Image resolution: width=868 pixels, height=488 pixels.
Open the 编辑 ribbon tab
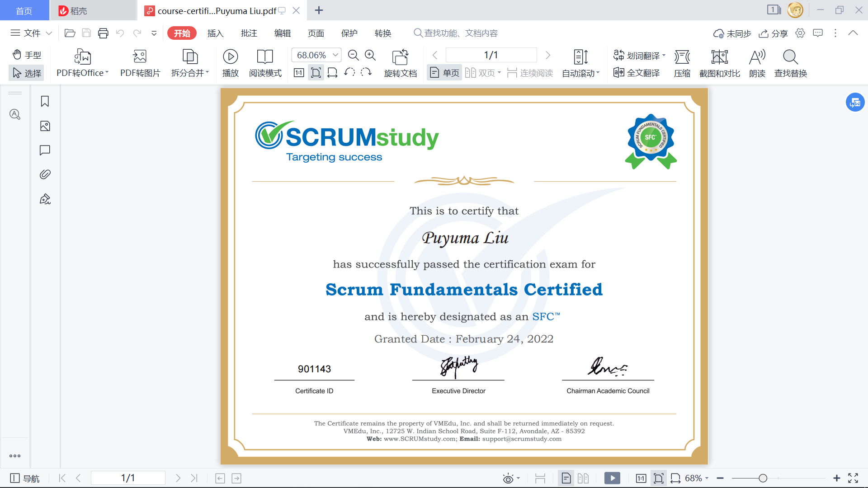282,33
